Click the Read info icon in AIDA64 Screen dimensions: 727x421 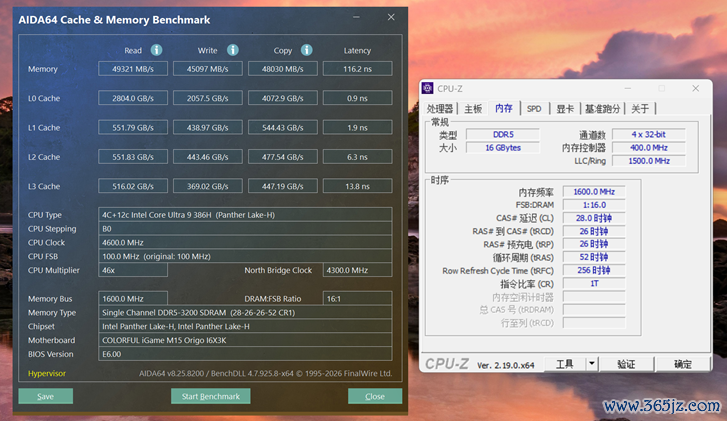point(157,50)
